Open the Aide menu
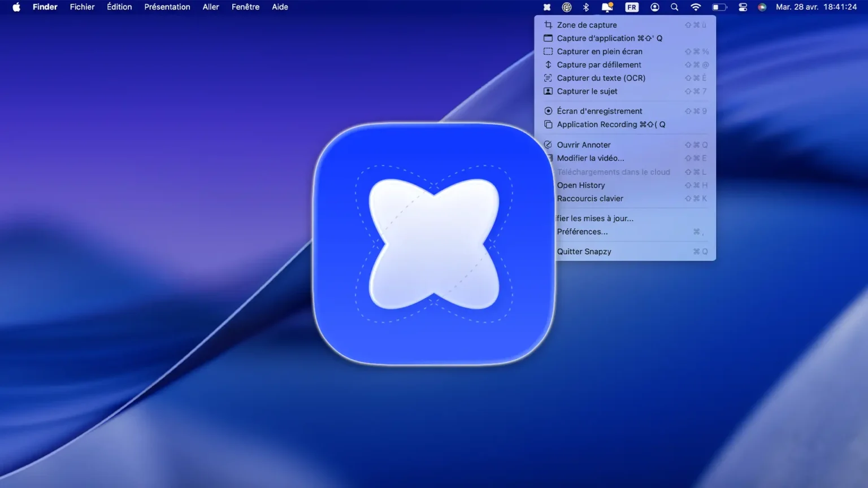868x488 pixels. point(280,7)
